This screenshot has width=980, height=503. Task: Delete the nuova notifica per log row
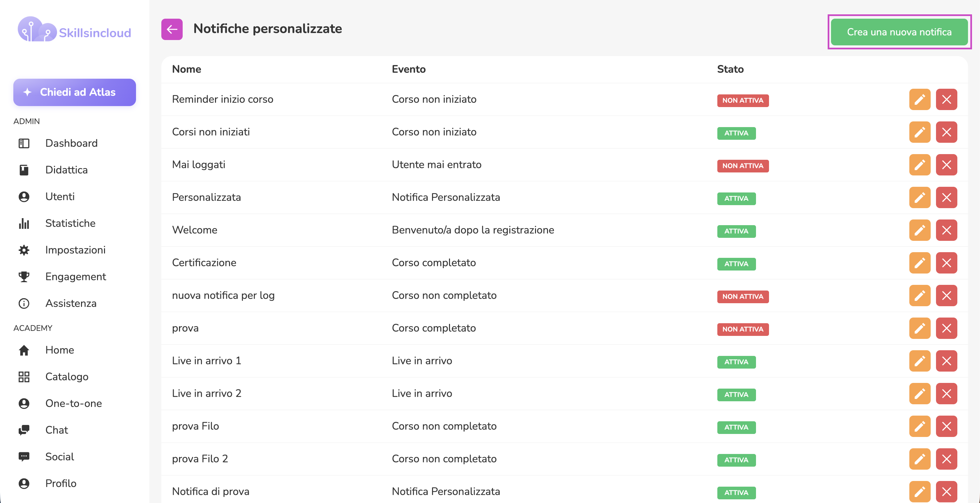(x=946, y=296)
